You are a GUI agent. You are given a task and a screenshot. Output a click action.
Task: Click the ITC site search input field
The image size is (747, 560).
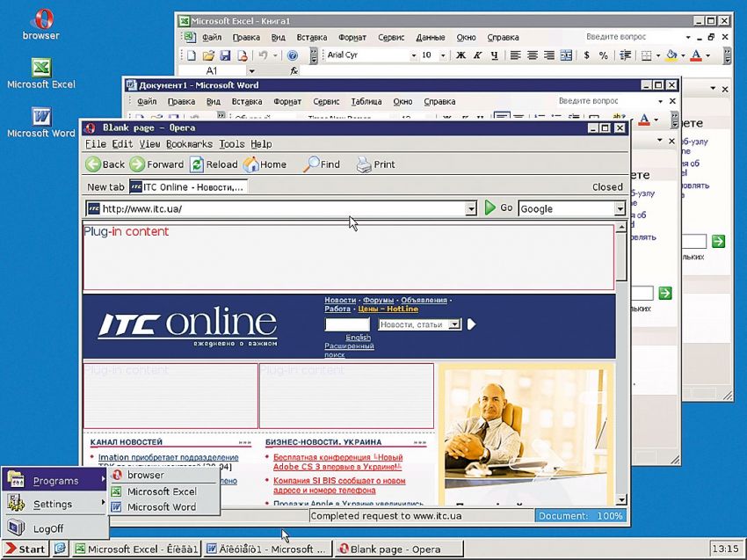[347, 324]
